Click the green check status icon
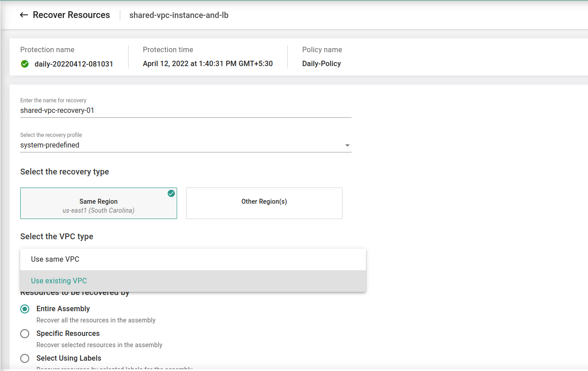Viewport: 588px width, 371px height. (25, 64)
